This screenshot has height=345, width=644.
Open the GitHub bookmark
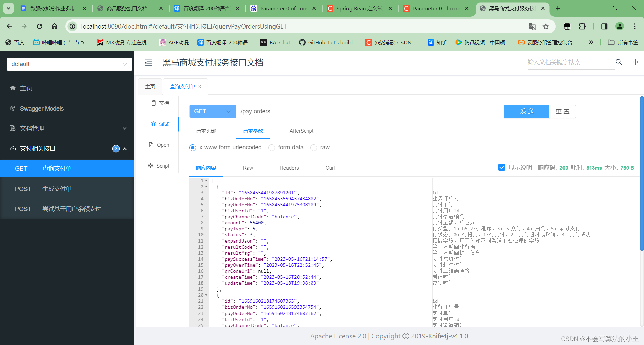pos(328,42)
